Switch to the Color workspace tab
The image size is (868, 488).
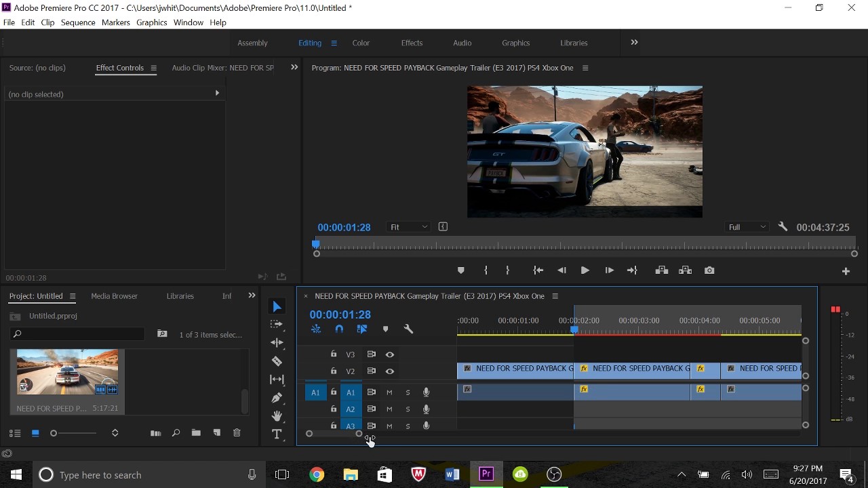[361, 43]
